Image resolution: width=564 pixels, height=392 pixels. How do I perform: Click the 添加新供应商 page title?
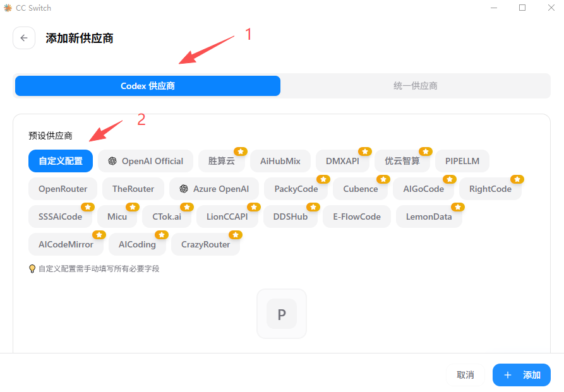pos(79,38)
